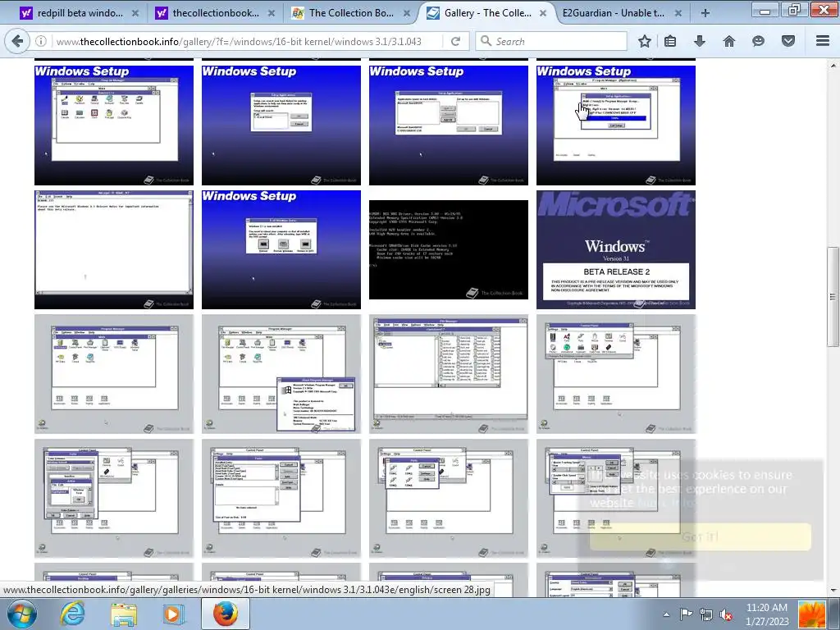Switch to 'E2Guardian - Unable t...' tab
Viewport: 840px width, 630px height.
(x=623, y=13)
